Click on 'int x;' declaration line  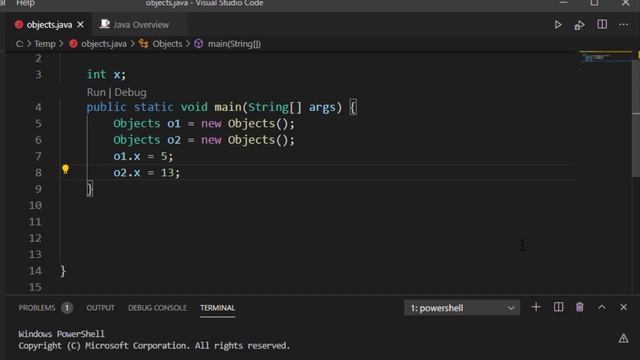tap(107, 75)
